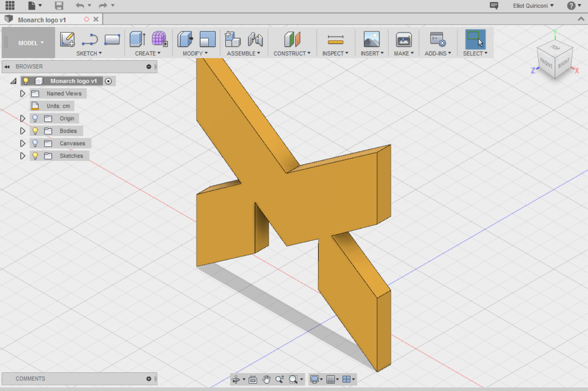588x391 pixels.
Task: Click the Look At icon
Action: point(253,379)
